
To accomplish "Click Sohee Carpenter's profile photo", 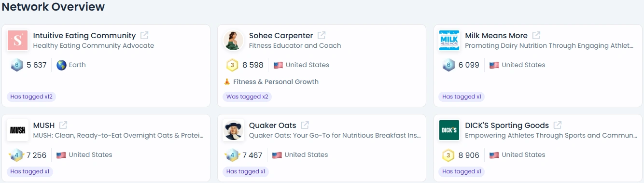I will [233, 41].
